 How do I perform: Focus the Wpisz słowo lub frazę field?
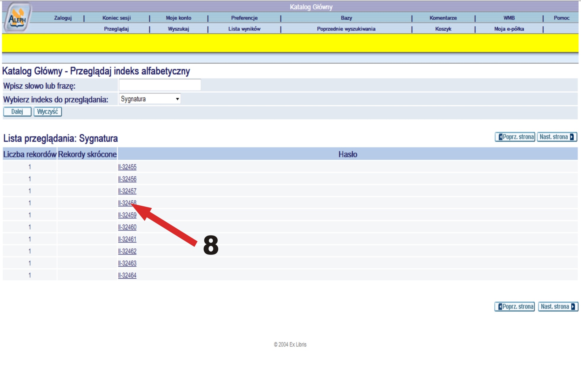coord(160,85)
